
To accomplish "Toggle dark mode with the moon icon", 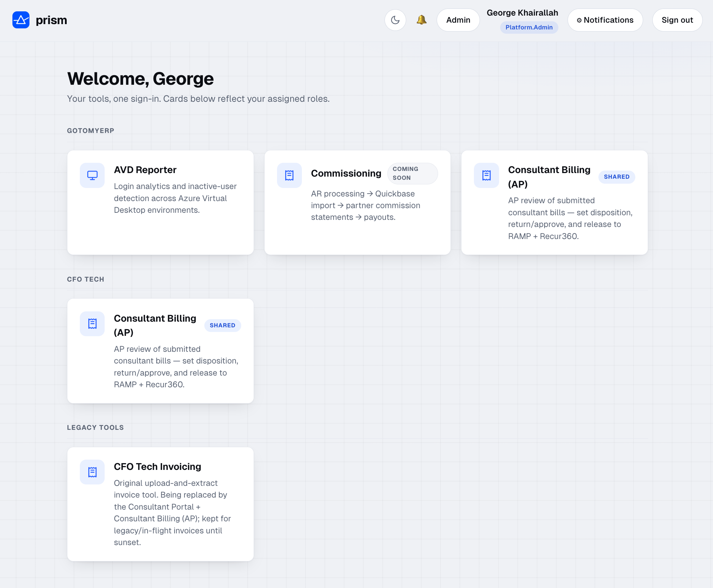I will pos(395,20).
